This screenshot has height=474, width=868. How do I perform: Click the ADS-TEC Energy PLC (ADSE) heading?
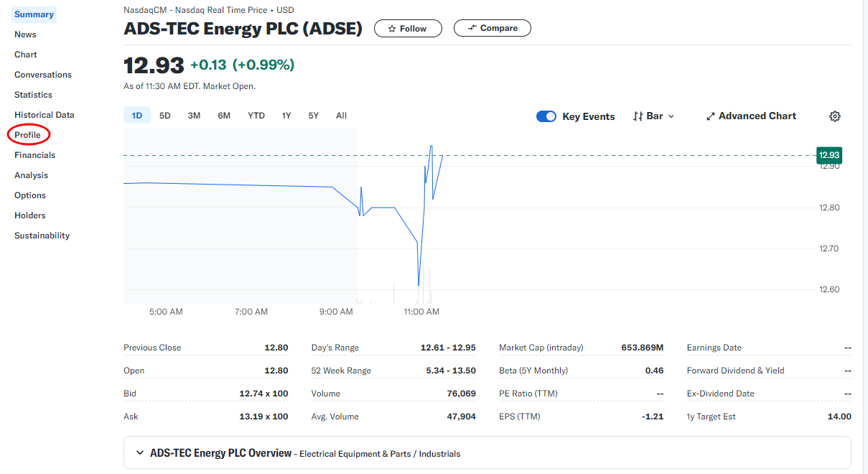click(243, 29)
